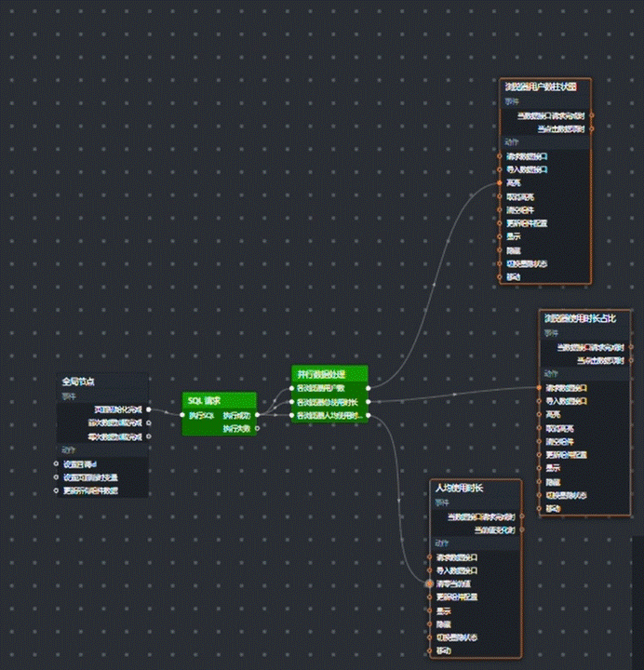The image size is (644, 670).
Task: Click output port of 执行失败 on SQL node
Action: 257,428
